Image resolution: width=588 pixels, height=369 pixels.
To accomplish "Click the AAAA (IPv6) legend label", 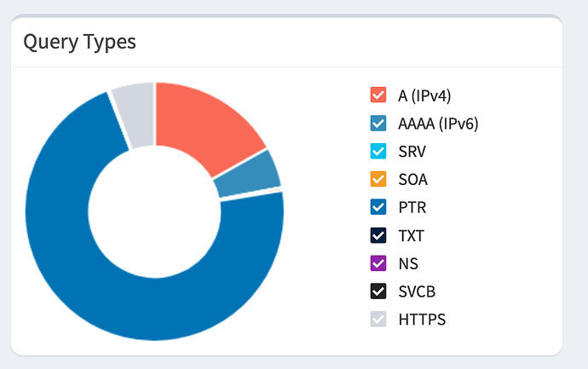I will click(x=438, y=123).
